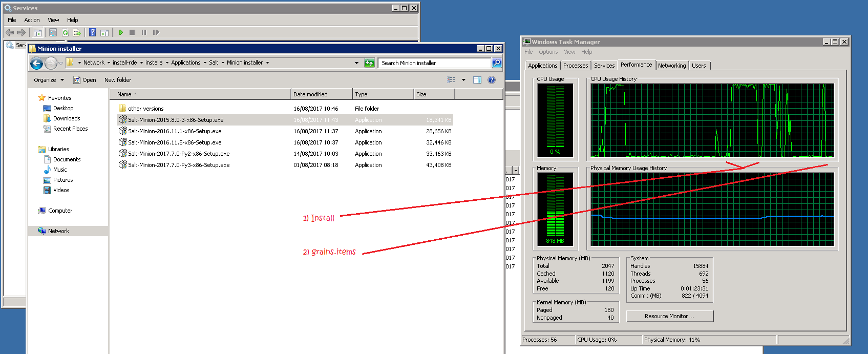This screenshot has width=868, height=354.
Task: Select Salt-Minion-2017.7.0-Py2-x86-Setup.exe file
Action: tap(285, 154)
